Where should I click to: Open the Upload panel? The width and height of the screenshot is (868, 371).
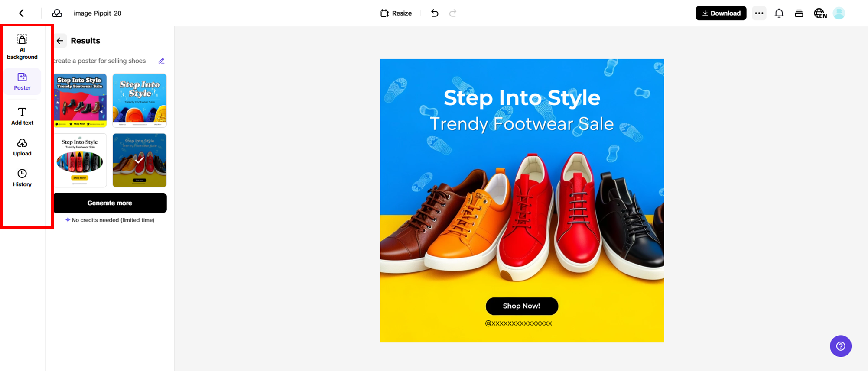click(22, 147)
